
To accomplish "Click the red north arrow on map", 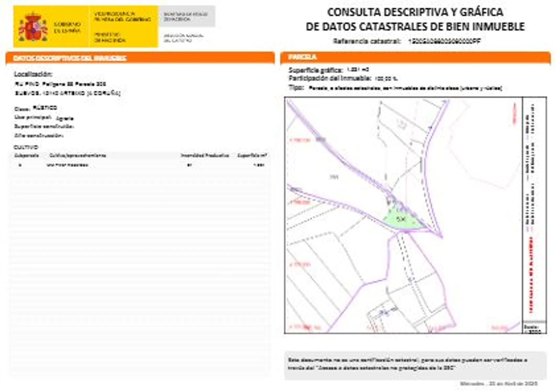I will point(514,113).
